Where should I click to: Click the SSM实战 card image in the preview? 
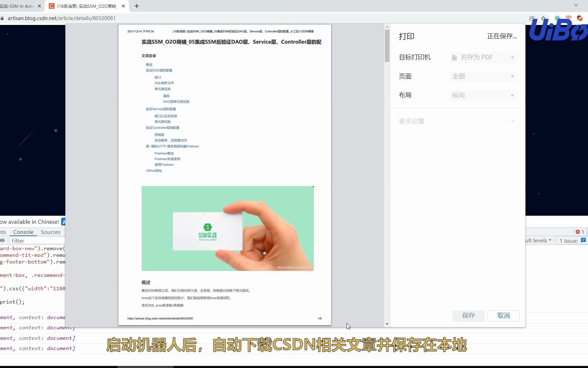[228, 228]
